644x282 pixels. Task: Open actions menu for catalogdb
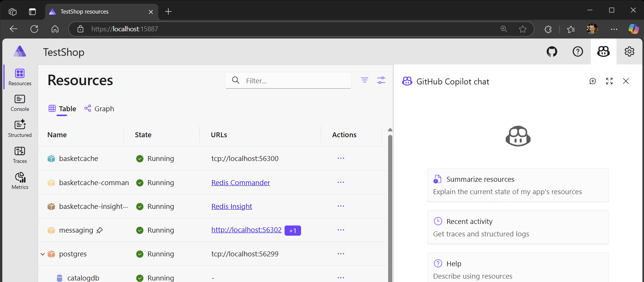[341, 277]
